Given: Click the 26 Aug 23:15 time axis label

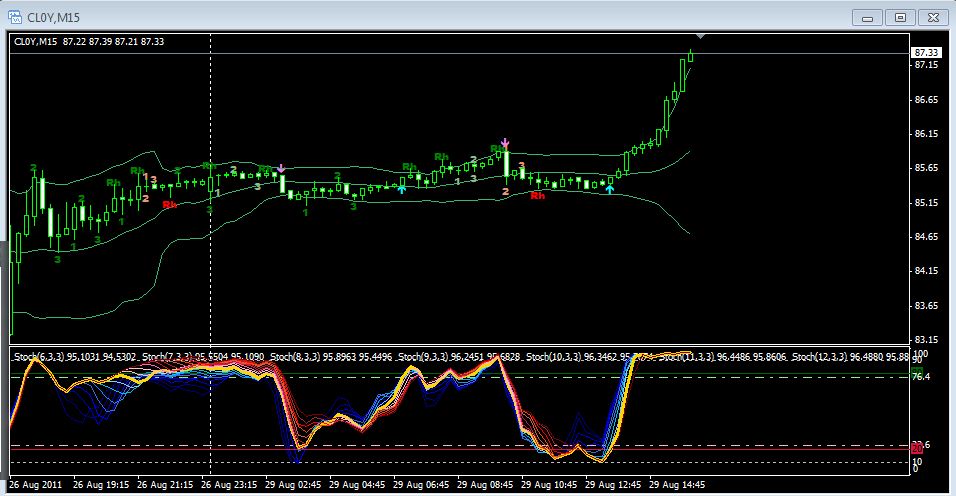Looking at the screenshot, I should (x=229, y=485).
